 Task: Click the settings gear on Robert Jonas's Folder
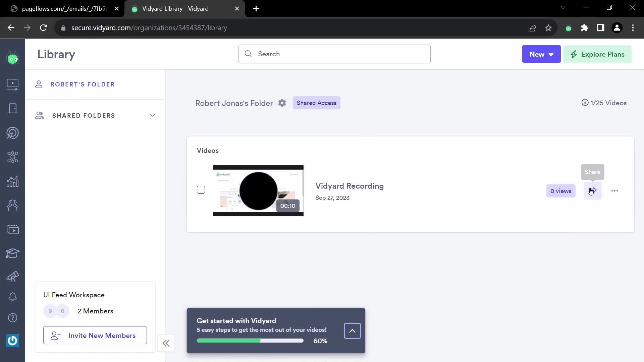pyautogui.click(x=282, y=103)
